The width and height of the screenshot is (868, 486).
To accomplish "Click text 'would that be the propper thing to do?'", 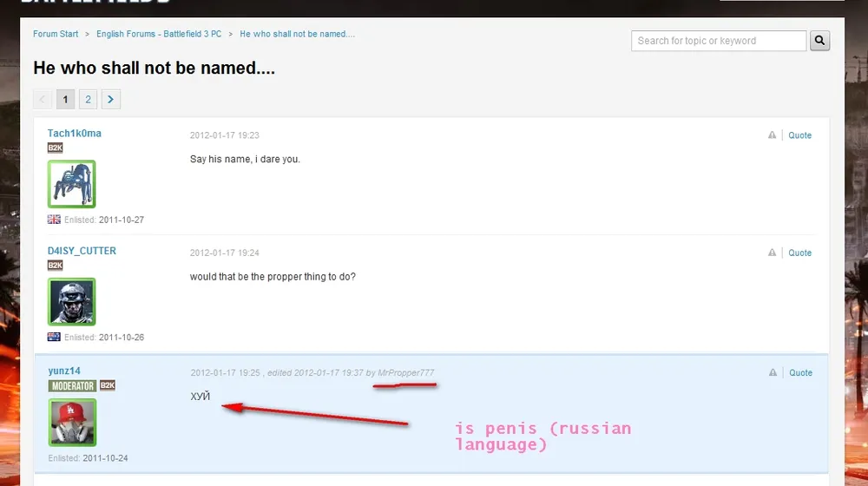I will 273,276.
